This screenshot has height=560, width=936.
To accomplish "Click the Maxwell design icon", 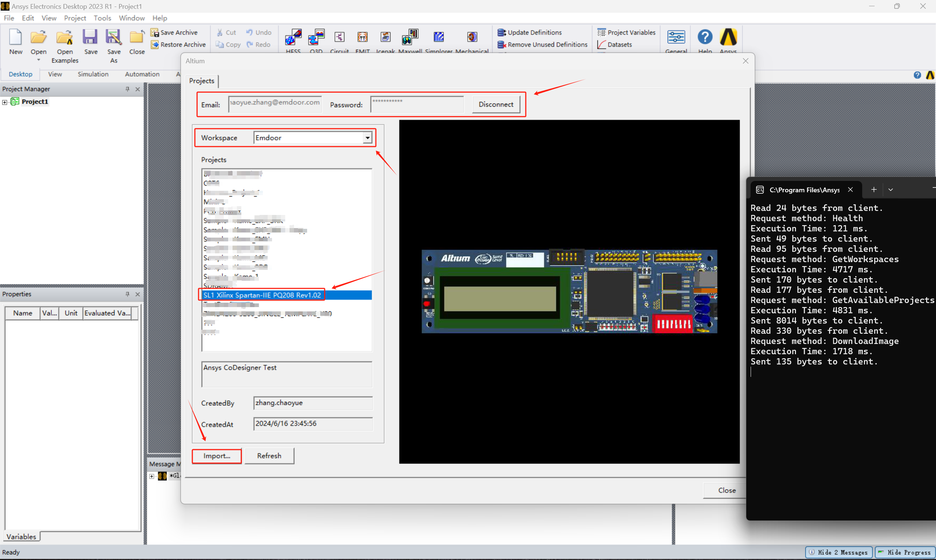I will (410, 38).
